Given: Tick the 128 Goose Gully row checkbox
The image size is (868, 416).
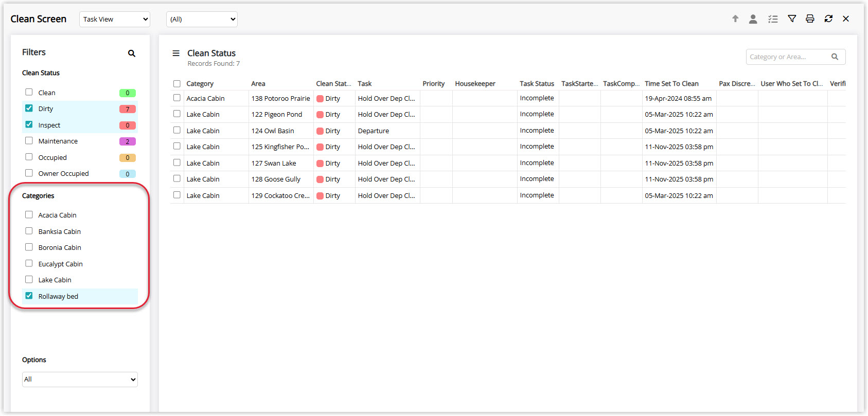Looking at the screenshot, I should pyautogui.click(x=177, y=178).
